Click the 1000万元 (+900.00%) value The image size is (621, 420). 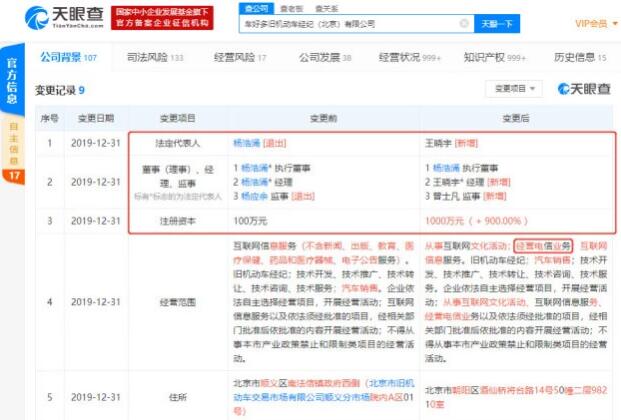pos(476,221)
